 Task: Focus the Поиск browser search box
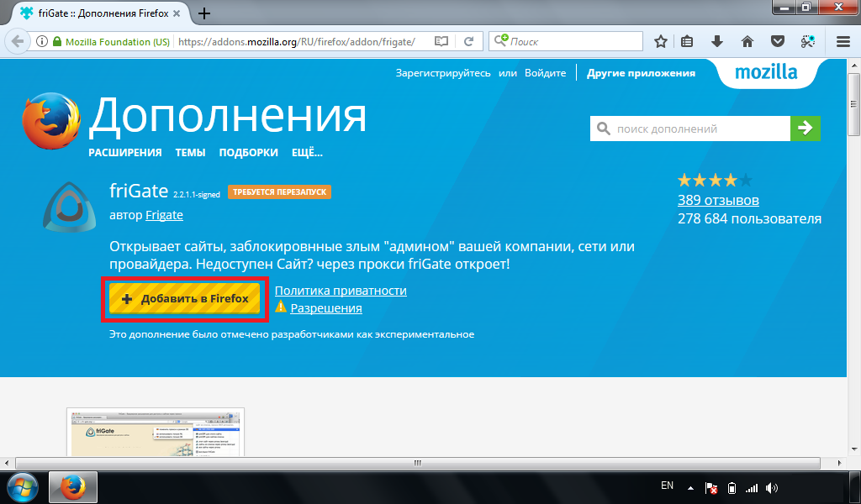[566, 41]
